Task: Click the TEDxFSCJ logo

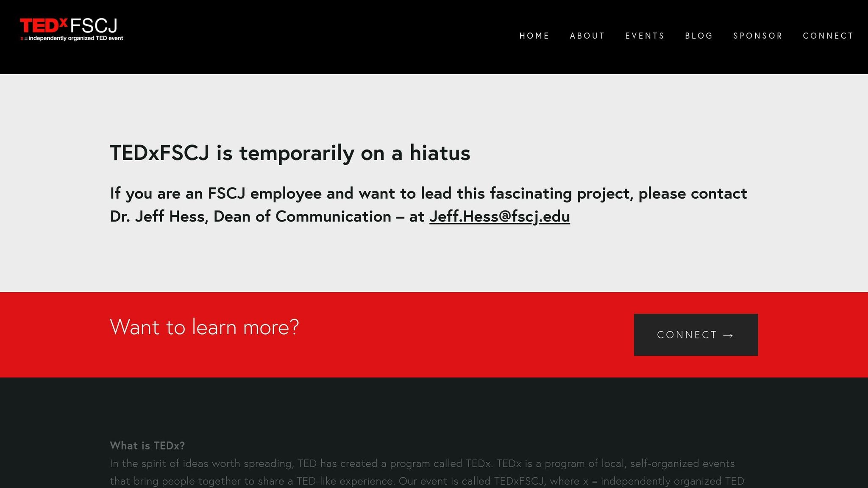Action: coord(72,29)
